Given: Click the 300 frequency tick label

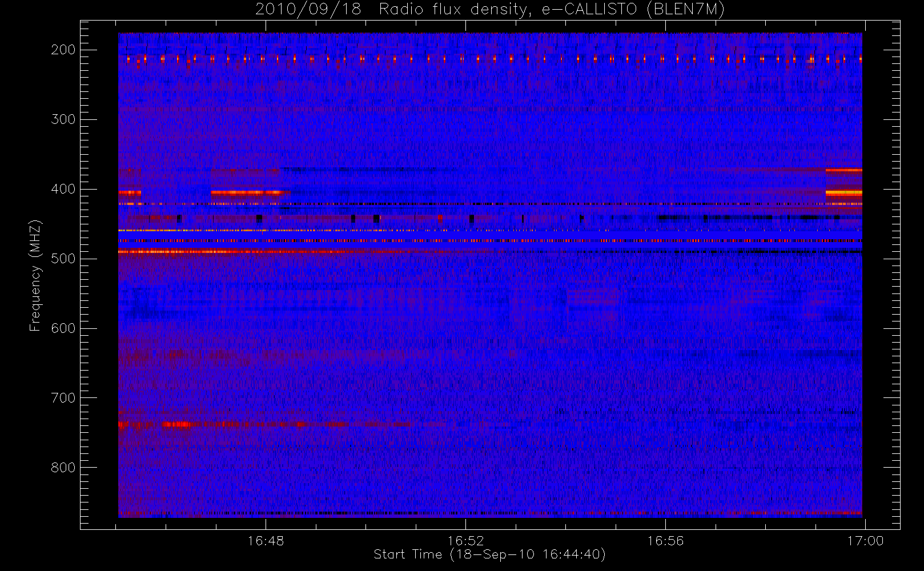Looking at the screenshot, I should (63, 119).
